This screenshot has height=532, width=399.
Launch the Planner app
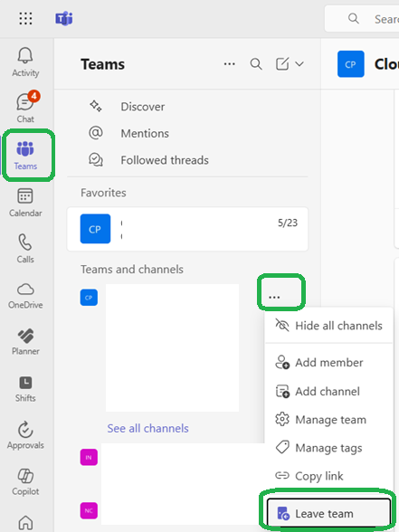tap(25, 342)
